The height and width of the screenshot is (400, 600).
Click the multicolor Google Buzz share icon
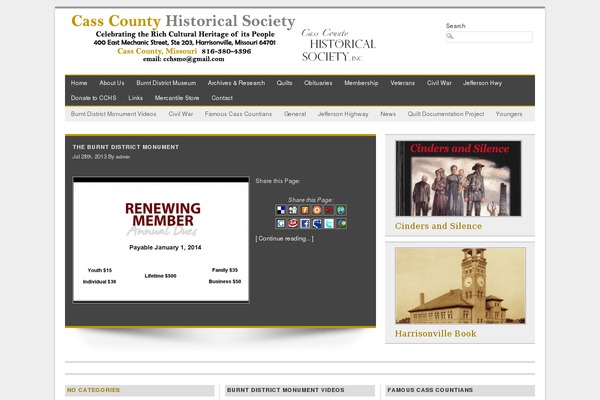[x=341, y=224]
